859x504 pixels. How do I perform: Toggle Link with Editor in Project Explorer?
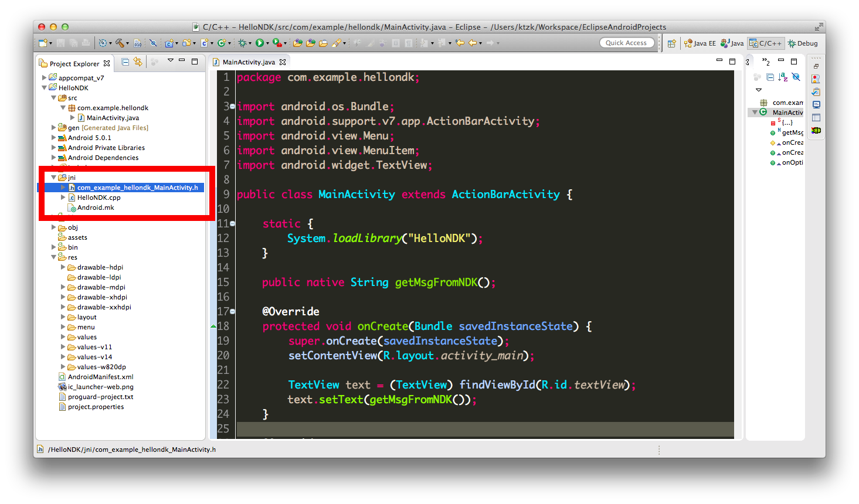(x=138, y=62)
